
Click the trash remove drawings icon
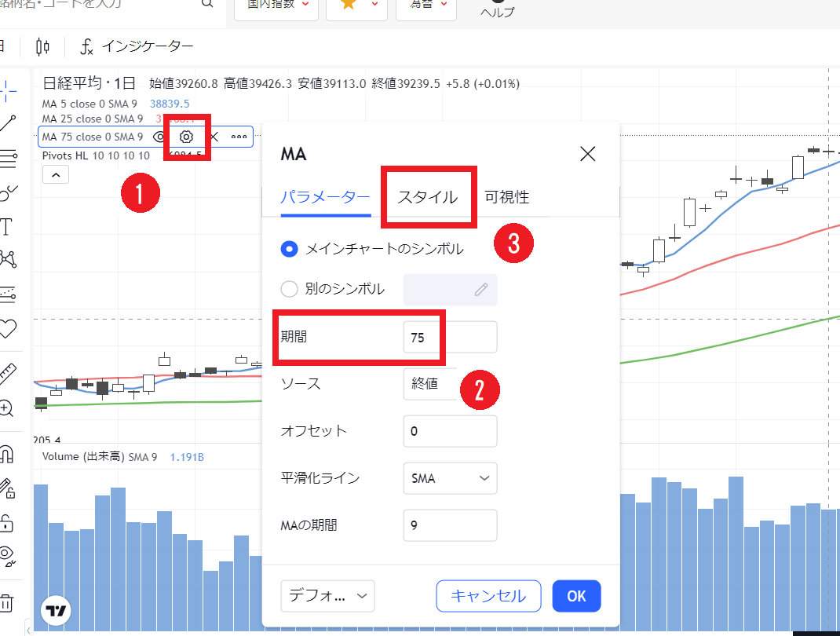[6, 603]
